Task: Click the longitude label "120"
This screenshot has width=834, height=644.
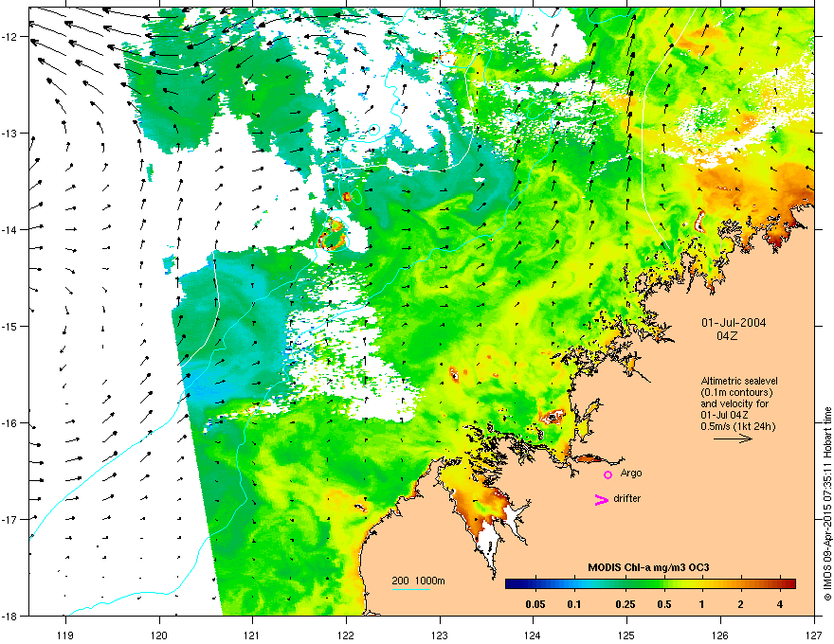Action: [x=159, y=635]
